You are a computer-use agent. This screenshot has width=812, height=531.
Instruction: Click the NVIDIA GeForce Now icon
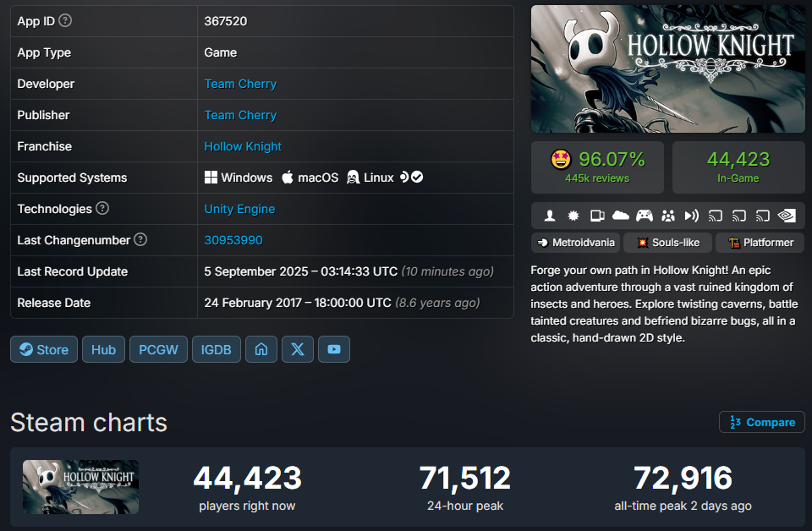787,216
